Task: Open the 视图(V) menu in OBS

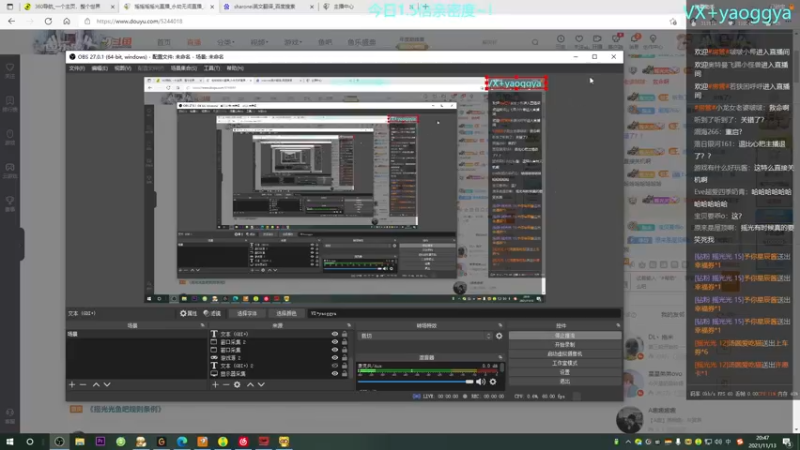Action: (x=122, y=68)
